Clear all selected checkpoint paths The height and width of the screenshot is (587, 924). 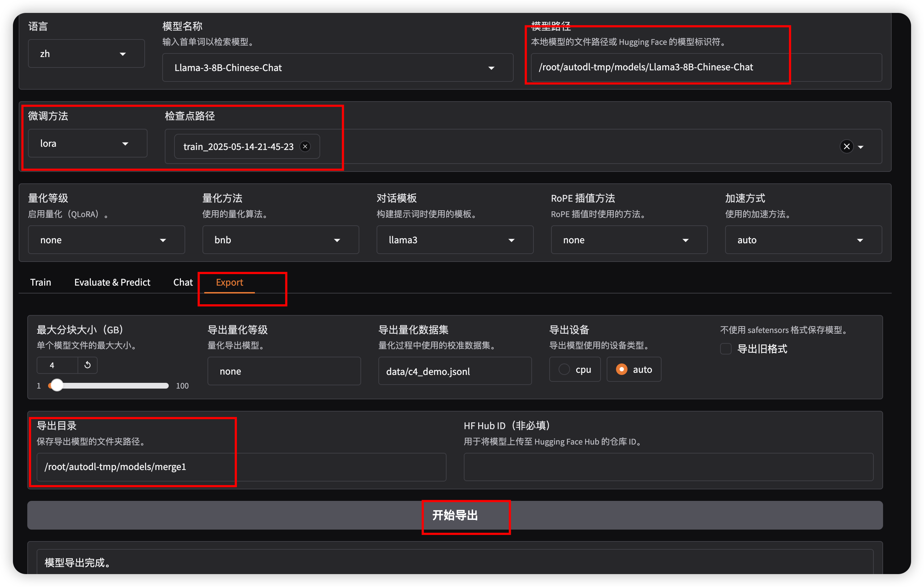coord(846,146)
